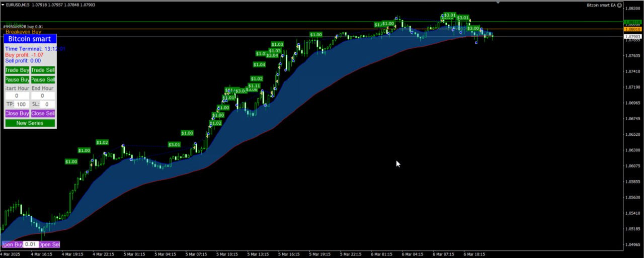Click the purple Close Sell button

43,114
